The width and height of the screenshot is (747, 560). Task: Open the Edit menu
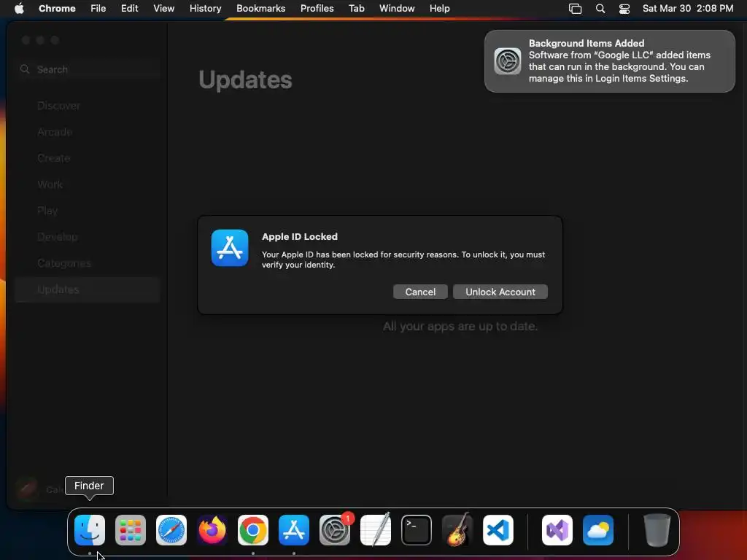130,8
